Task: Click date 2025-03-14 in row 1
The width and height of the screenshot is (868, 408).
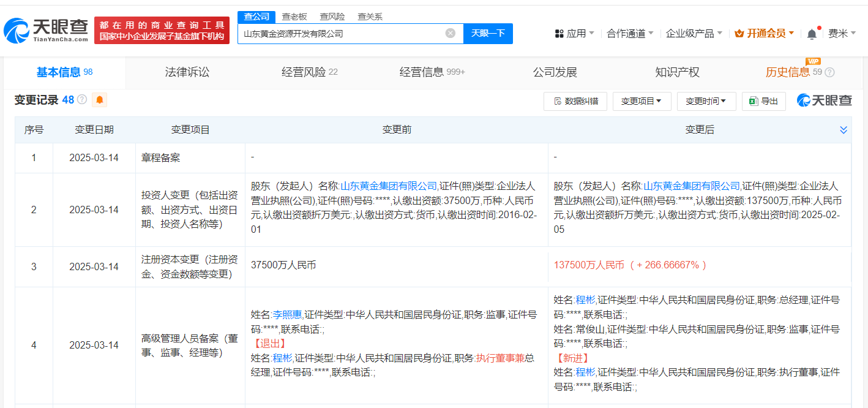Action: click(94, 158)
